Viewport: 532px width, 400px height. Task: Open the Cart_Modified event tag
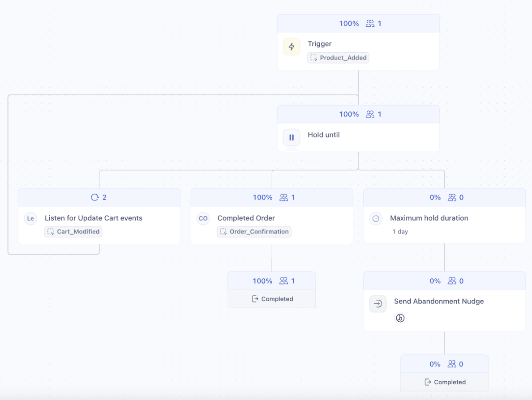pos(73,232)
